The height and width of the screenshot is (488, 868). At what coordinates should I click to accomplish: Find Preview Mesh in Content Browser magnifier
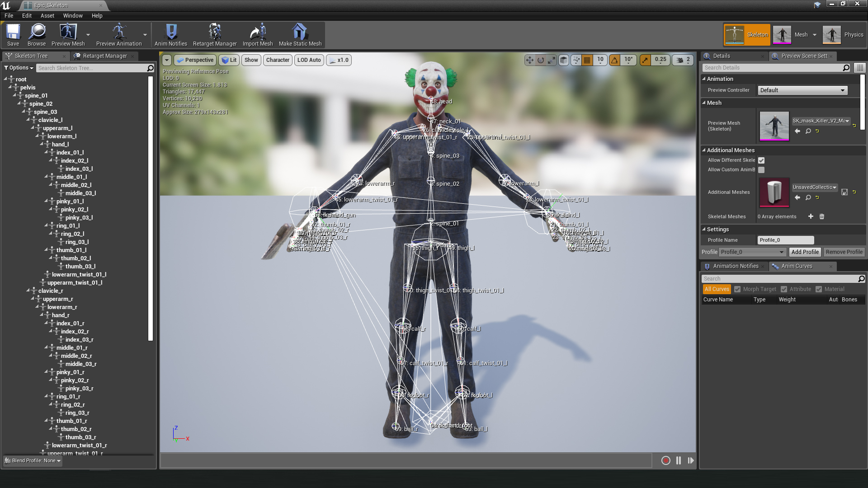click(x=808, y=131)
